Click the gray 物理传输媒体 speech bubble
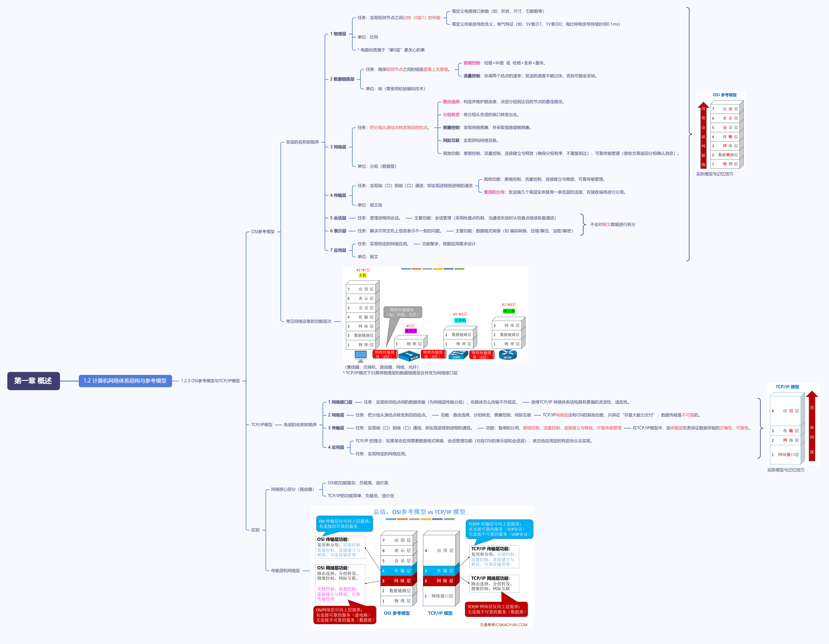829x644 pixels. coord(402,312)
